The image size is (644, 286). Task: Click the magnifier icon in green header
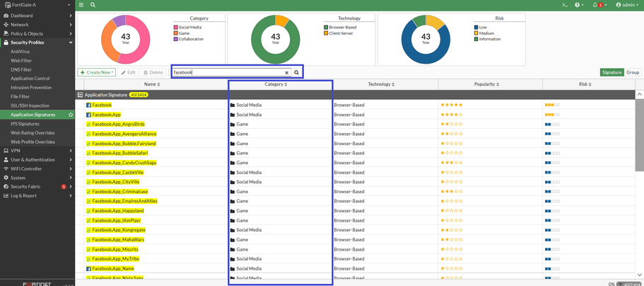(93, 5)
